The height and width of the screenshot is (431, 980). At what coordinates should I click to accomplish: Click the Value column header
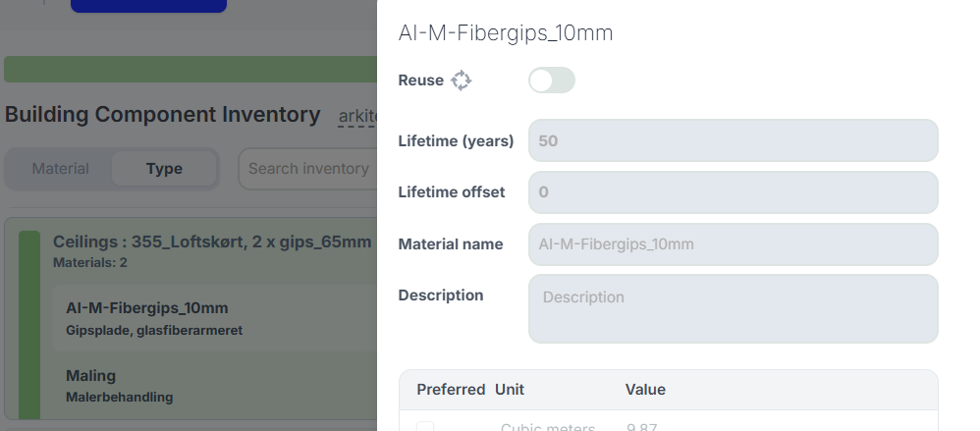[x=645, y=390]
